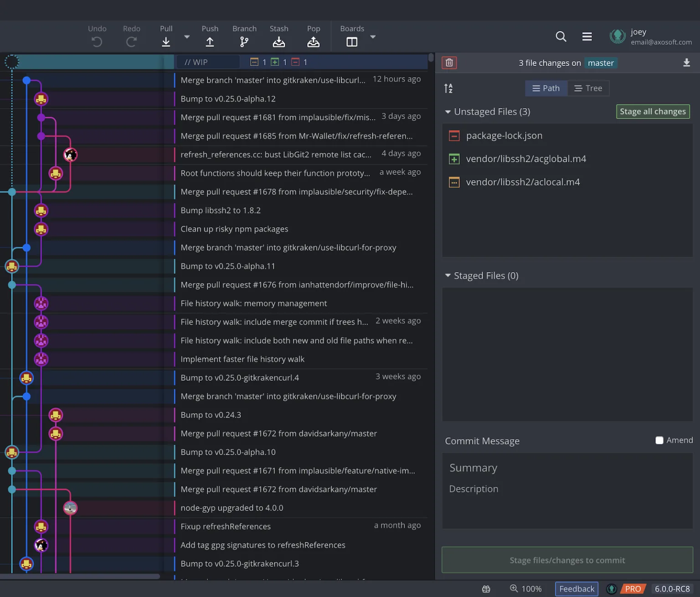Create a new branch with Branch icon
This screenshot has height=597, width=700.
(244, 42)
